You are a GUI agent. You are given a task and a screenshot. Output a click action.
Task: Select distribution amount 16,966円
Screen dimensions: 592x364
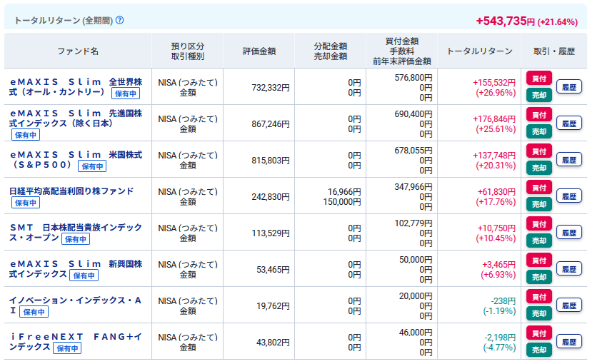(344, 192)
